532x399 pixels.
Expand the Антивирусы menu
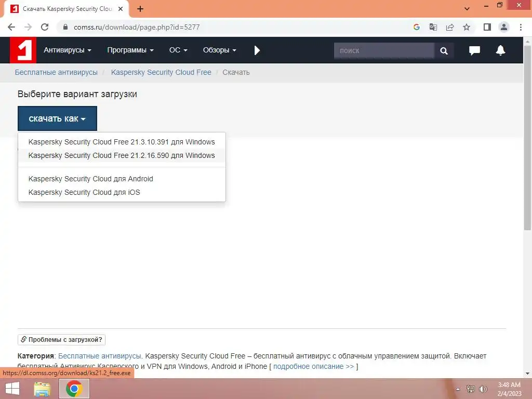(x=68, y=50)
